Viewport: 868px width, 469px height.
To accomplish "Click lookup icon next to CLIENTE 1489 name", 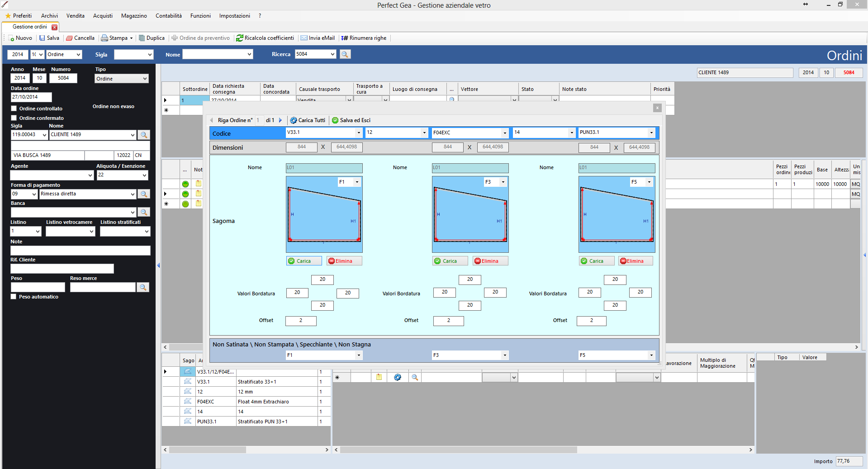I will (x=144, y=135).
